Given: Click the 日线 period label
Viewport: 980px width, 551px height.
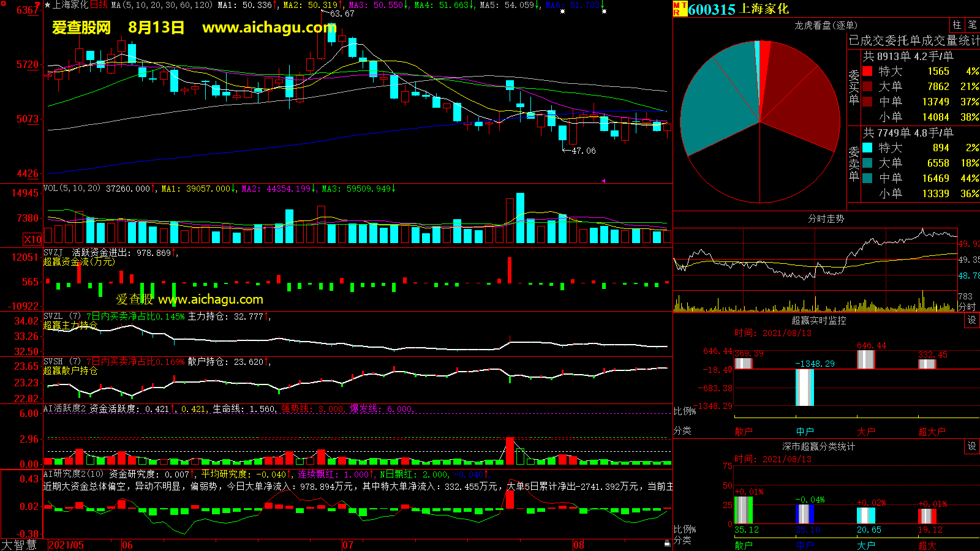Looking at the screenshot, I should click(99, 5).
